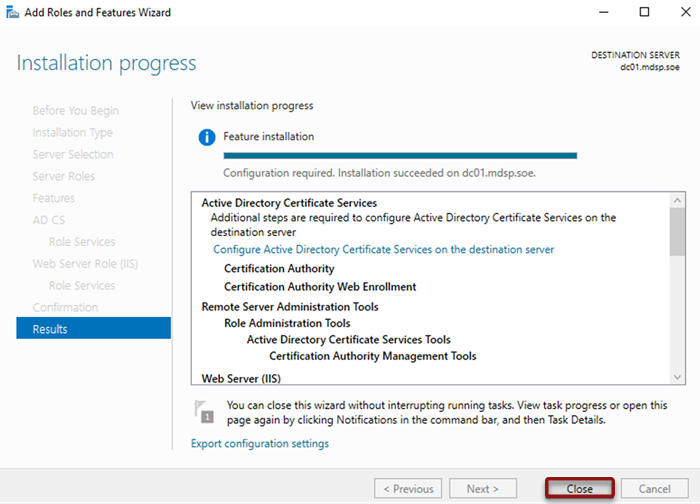Click the results list scrollbar down arrow
Screen dimensions: 700x504
point(677,377)
